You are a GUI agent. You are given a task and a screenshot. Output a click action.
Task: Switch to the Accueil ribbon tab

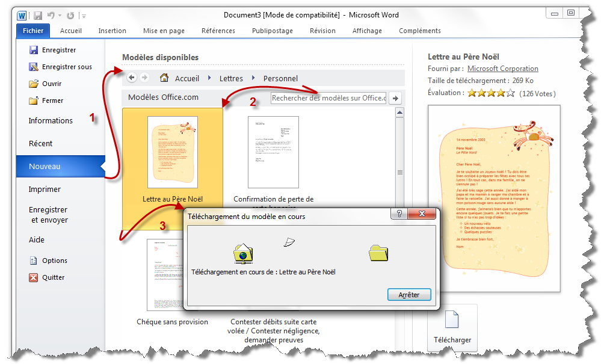pos(71,31)
